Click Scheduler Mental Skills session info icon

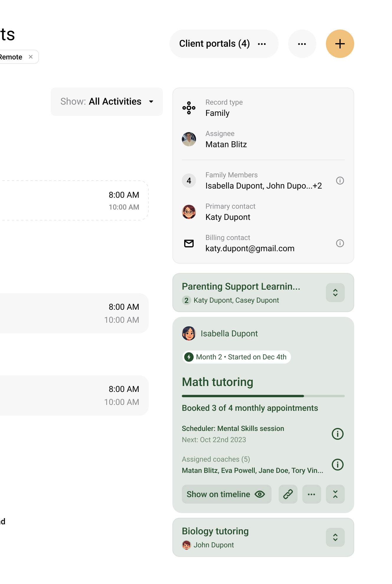[337, 434]
